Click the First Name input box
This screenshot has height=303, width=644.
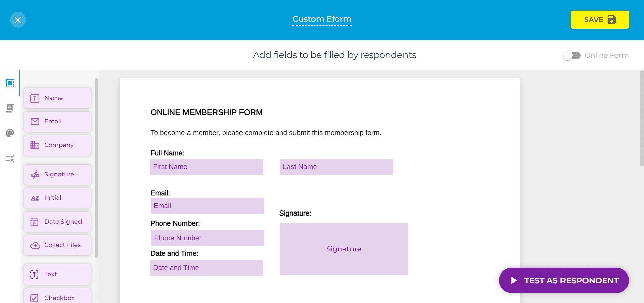click(206, 167)
